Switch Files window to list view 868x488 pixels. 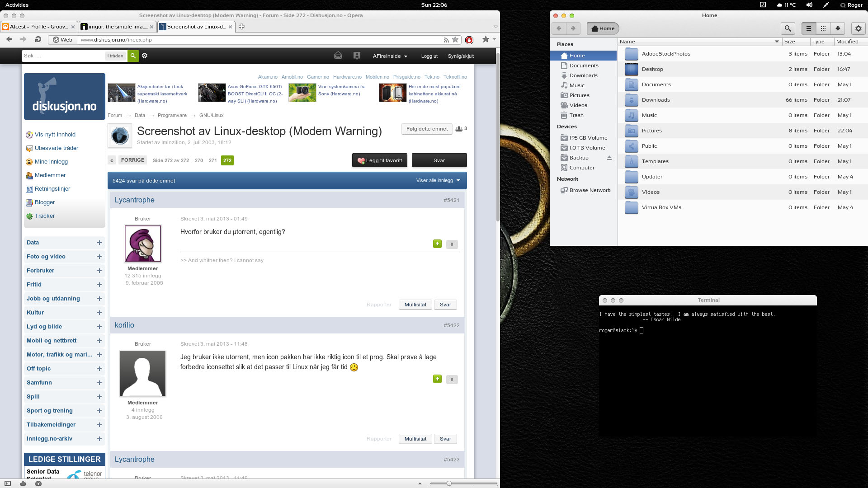point(809,28)
